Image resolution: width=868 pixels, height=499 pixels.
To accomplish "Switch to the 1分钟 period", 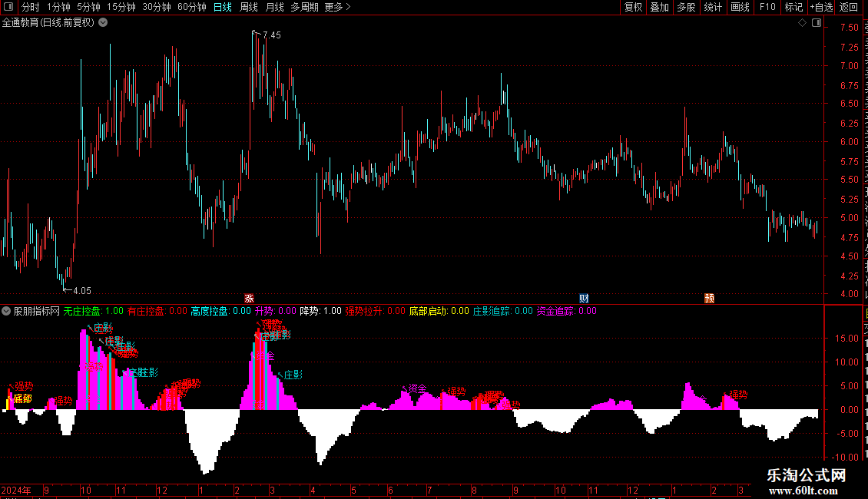I will point(58,7).
